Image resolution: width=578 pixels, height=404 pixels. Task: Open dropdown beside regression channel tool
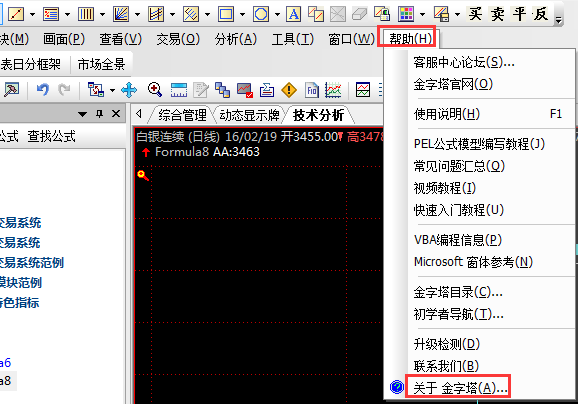[x=173, y=15]
